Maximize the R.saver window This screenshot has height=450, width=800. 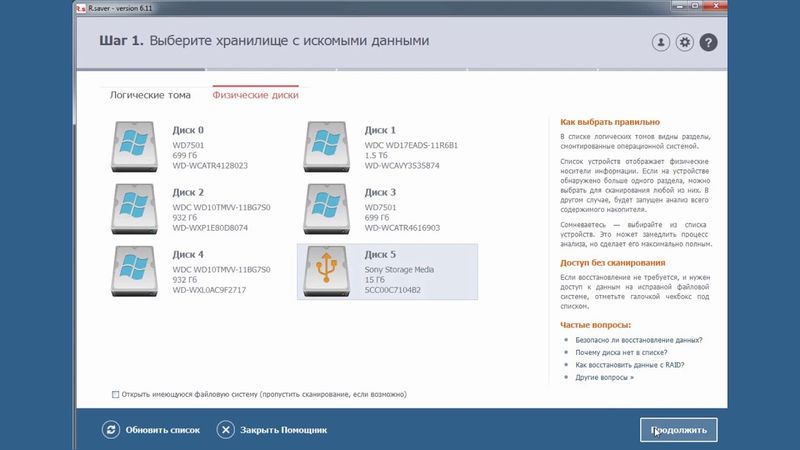tap(695, 6)
